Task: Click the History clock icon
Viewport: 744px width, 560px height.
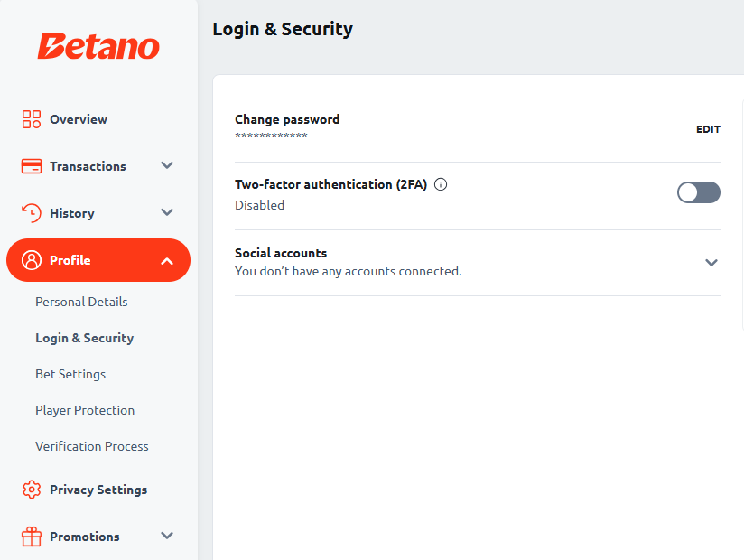Action: (x=32, y=213)
